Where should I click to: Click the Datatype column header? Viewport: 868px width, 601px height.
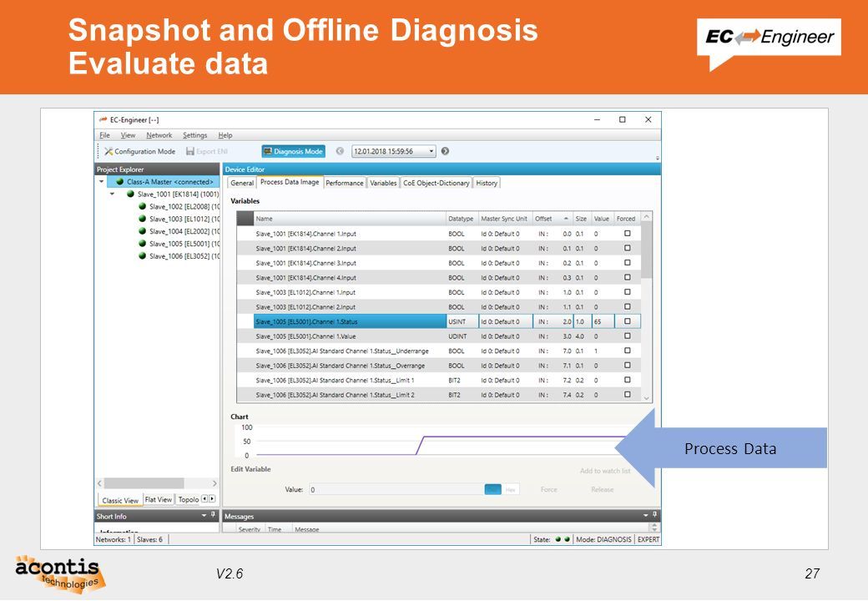tap(461, 219)
